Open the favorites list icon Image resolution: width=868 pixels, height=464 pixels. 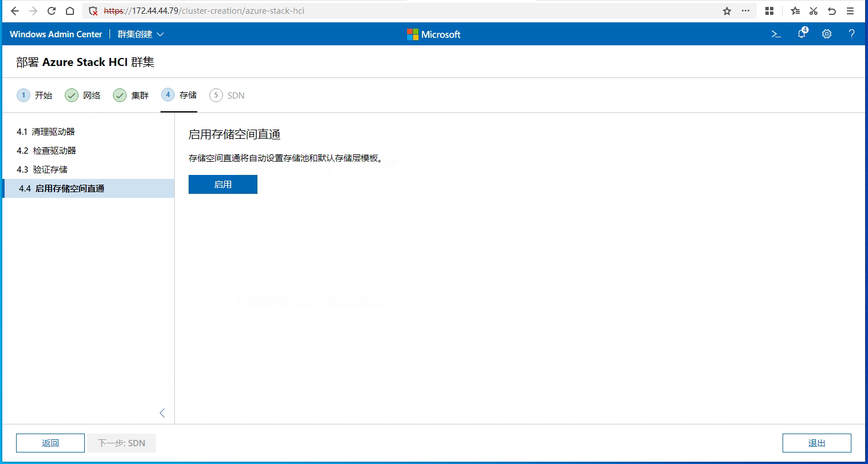[795, 11]
